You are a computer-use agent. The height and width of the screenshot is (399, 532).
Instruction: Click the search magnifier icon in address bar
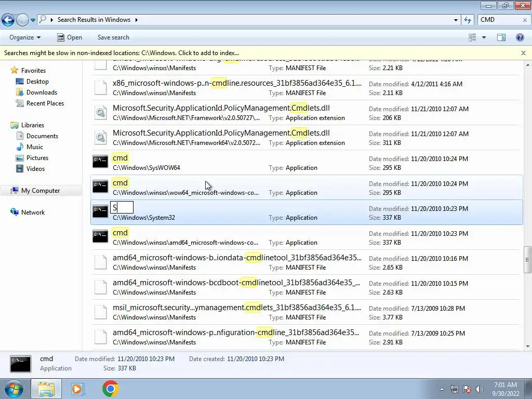click(43, 19)
